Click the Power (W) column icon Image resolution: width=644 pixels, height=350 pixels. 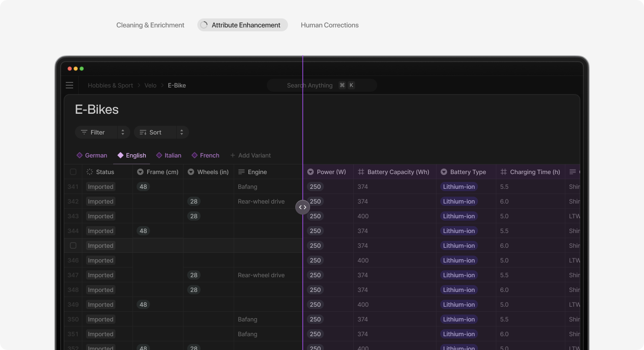[310, 172]
